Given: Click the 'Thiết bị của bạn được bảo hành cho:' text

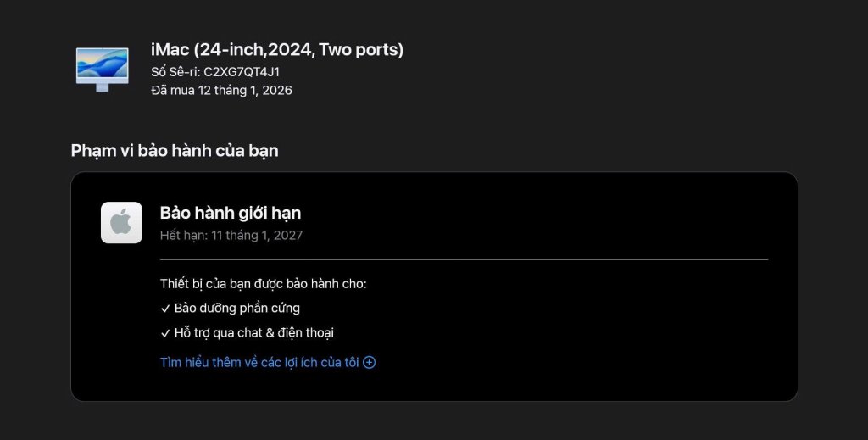Looking at the screenshot, I should [264, 284].
